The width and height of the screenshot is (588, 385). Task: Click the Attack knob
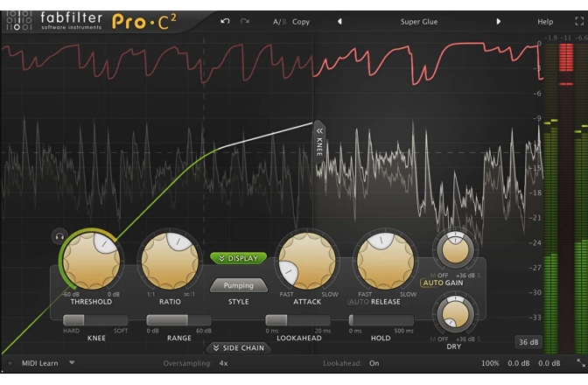[307, 261]
